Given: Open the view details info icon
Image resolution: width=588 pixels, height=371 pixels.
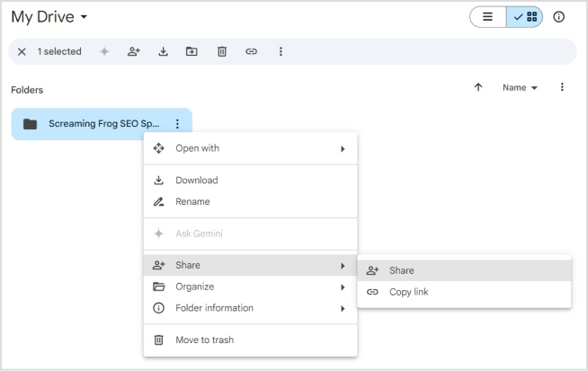Looking at the screenshot, I should click(558, 17).
